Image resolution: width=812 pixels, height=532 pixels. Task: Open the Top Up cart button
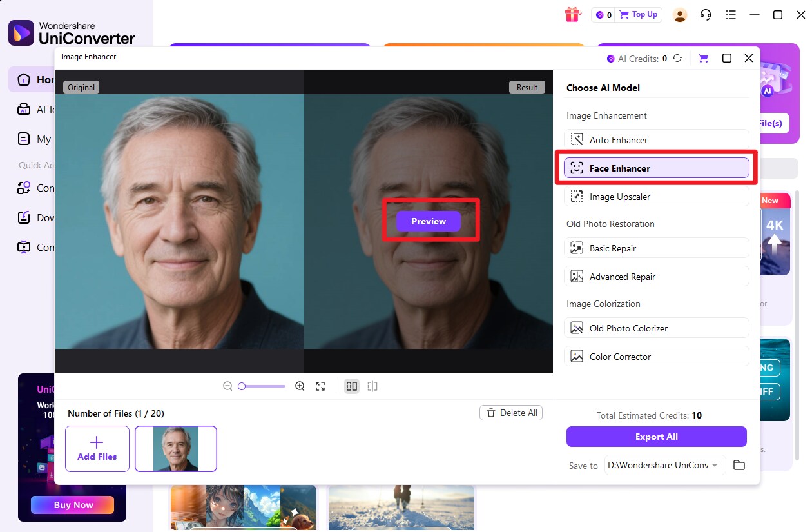pos(639,14)
